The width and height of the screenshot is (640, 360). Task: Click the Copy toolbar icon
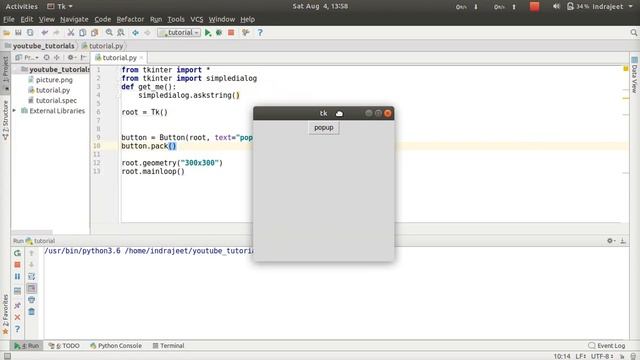pyautogui.click(x=82, y=33)
